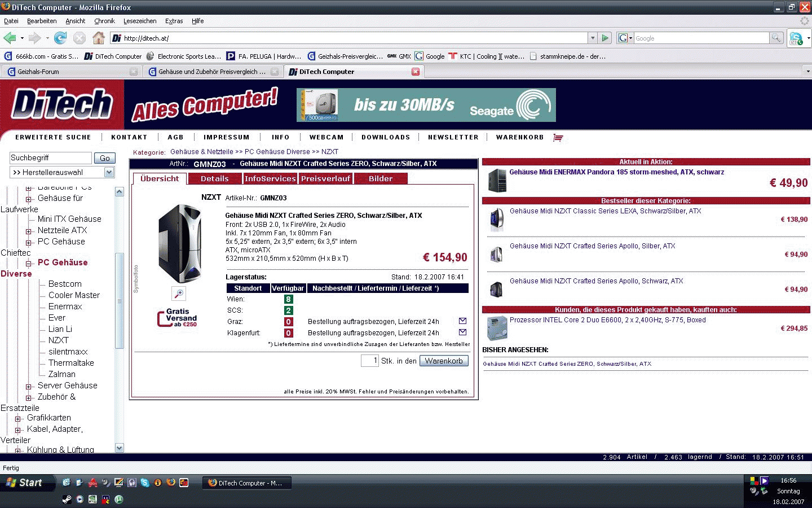Switch to the Gehäuse und Zubehör Preisvergleich tab
This screenshot has height=508, width=812.
coord(212,72)
